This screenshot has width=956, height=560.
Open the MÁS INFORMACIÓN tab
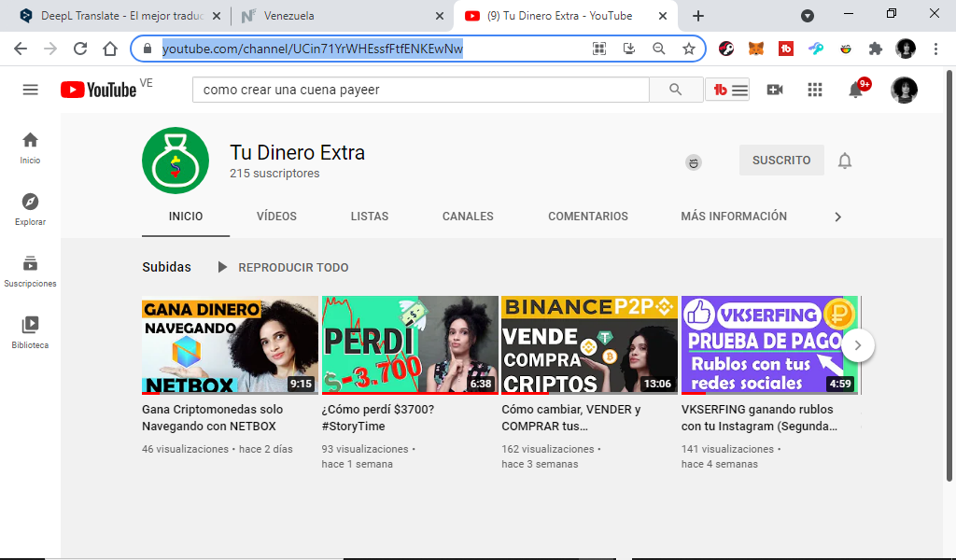coord(734,217)
